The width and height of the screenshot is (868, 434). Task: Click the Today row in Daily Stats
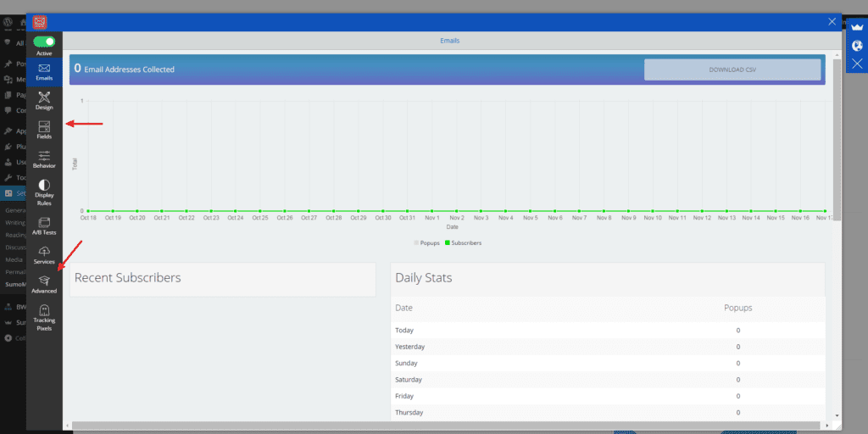coord(608,330)
